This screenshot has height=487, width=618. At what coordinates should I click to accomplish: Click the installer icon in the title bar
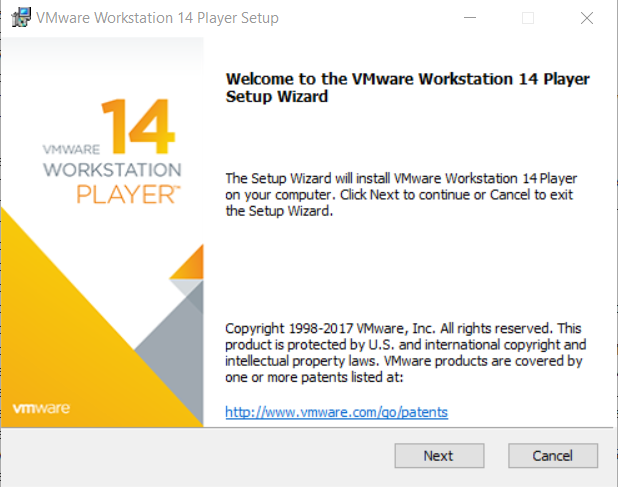coord(21,17)
